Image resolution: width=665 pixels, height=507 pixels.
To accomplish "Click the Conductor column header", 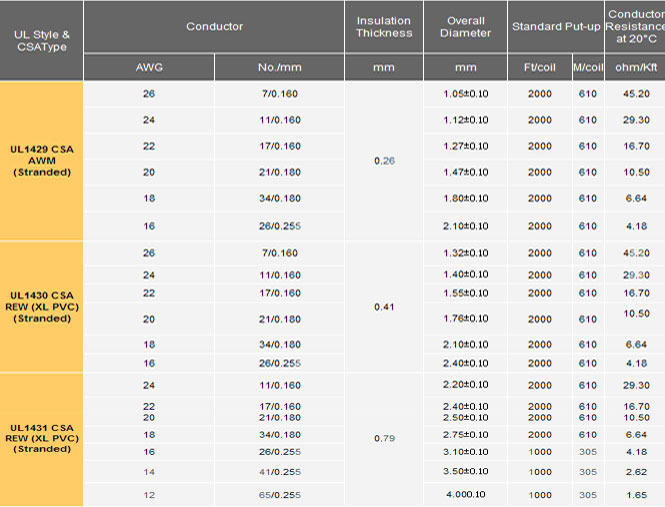I will [214, 27].
